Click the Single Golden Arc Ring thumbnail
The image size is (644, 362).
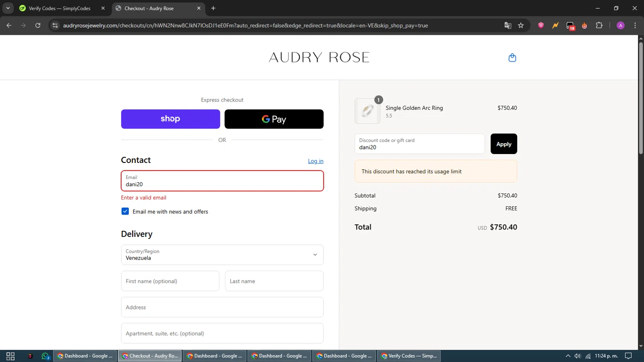367,111
